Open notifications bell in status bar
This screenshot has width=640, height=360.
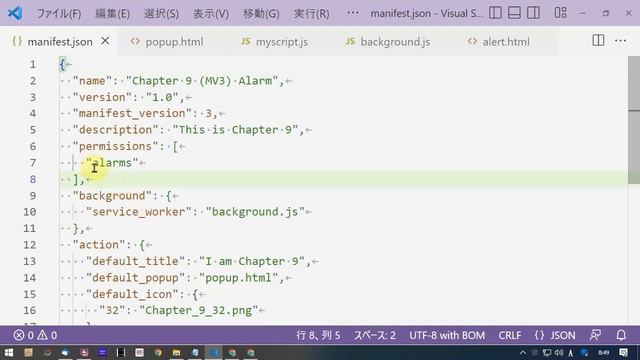[621, 336]
